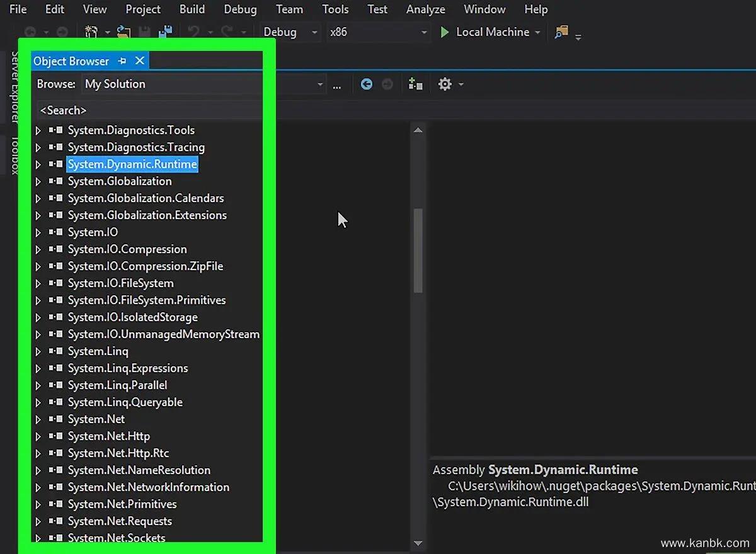
Task: Open the x86 platform dropdown
Action: point(423,32)
